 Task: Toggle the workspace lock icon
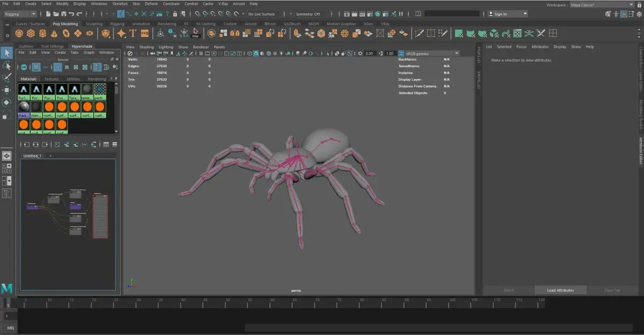point(639,5)
